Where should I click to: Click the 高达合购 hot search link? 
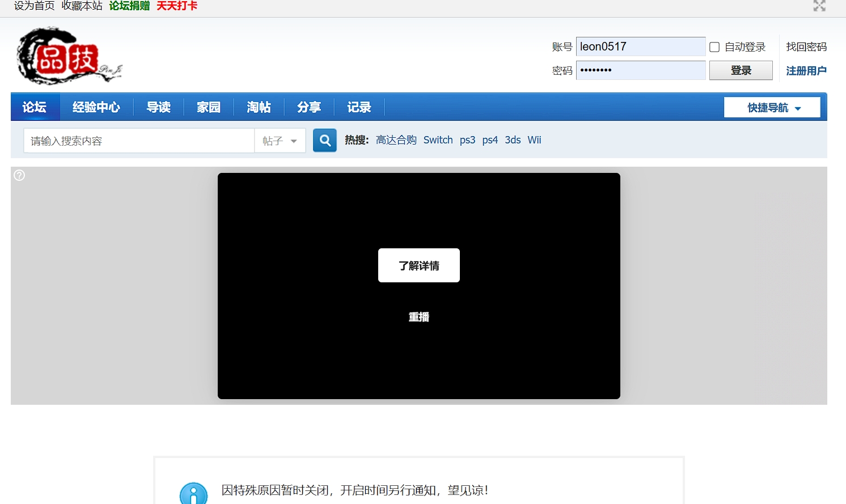[396, 140]
